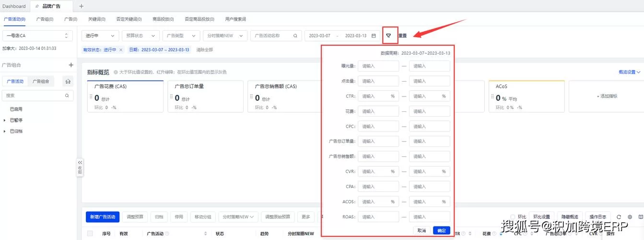Click the column layout icon at far right
This screenshot has width=644, height=240.
click(641, 217)
